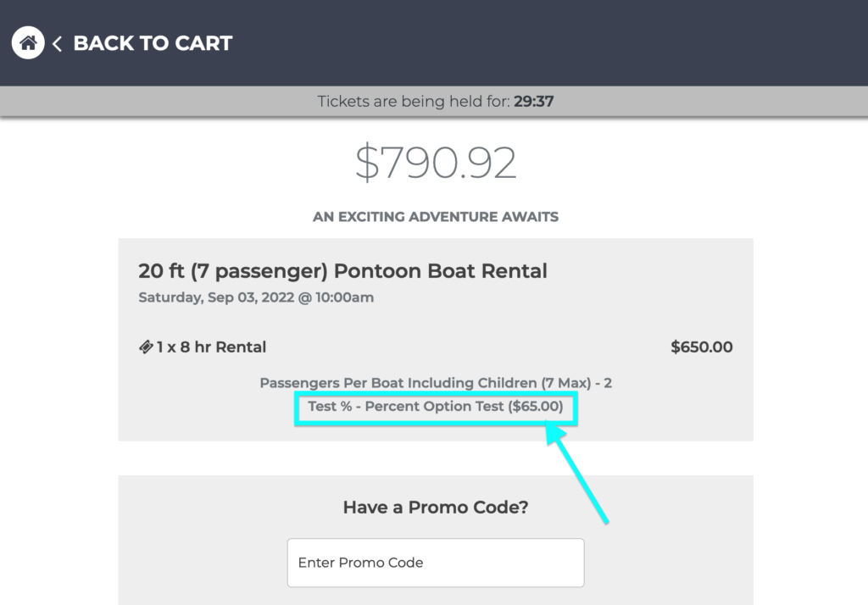This screenshot has width=868, height=605.
Task: Click the Percent Option Test ($65.00) line
Action: coord(436,406)
